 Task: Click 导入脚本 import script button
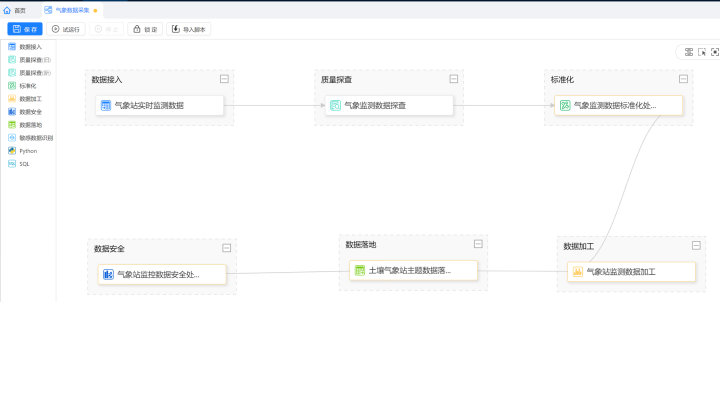tap(188, 29)
